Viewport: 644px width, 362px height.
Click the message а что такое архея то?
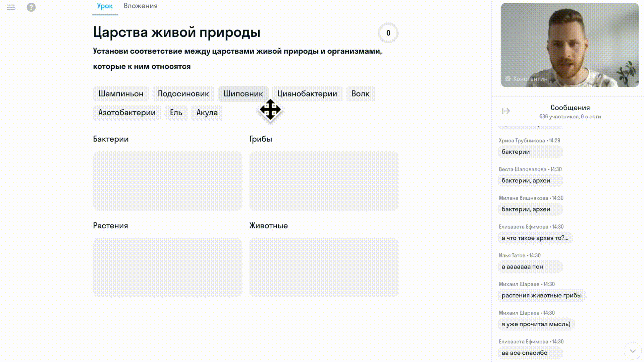535,238
